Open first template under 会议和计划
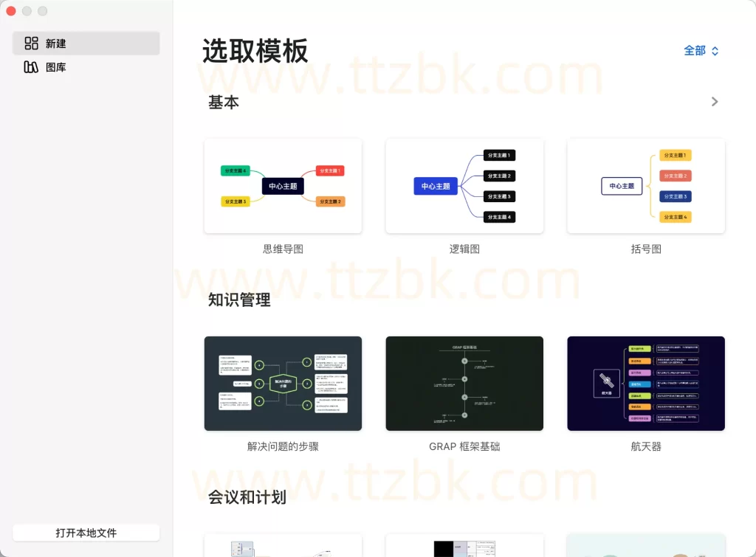 [283, 545]
